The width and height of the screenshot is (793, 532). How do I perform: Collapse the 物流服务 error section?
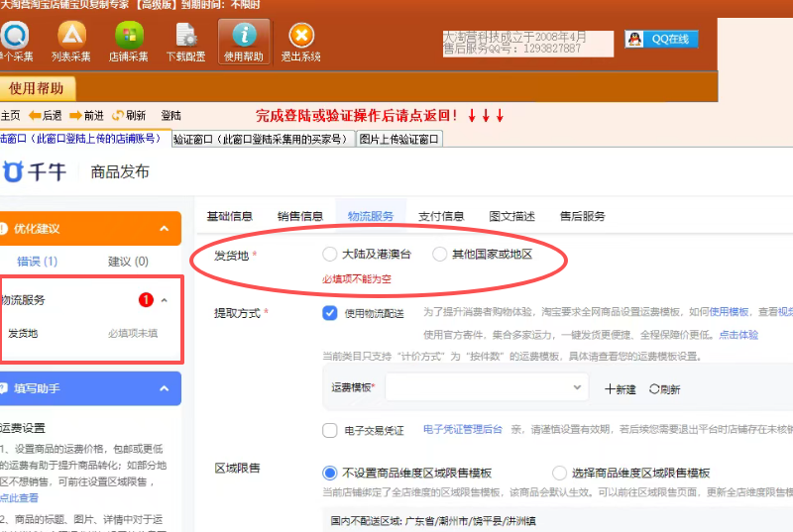[165, 300]
